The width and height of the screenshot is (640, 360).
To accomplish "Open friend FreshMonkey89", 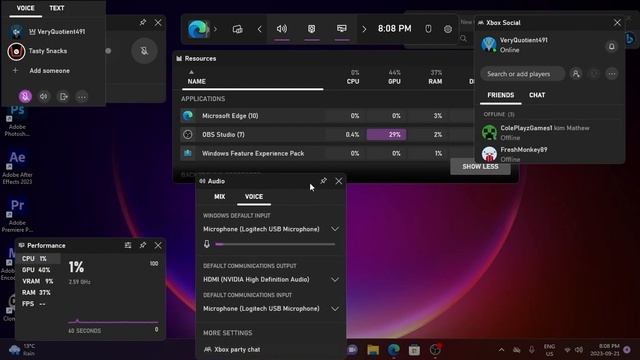I will click(549, 154).
